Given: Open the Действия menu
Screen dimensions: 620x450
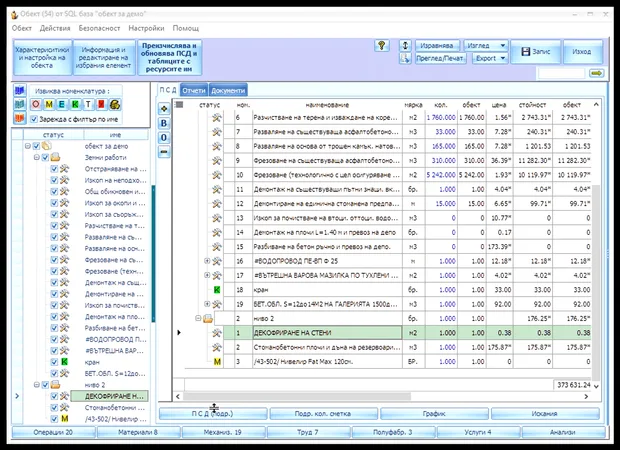Looking at the screenshot, I should coord(55,28).
